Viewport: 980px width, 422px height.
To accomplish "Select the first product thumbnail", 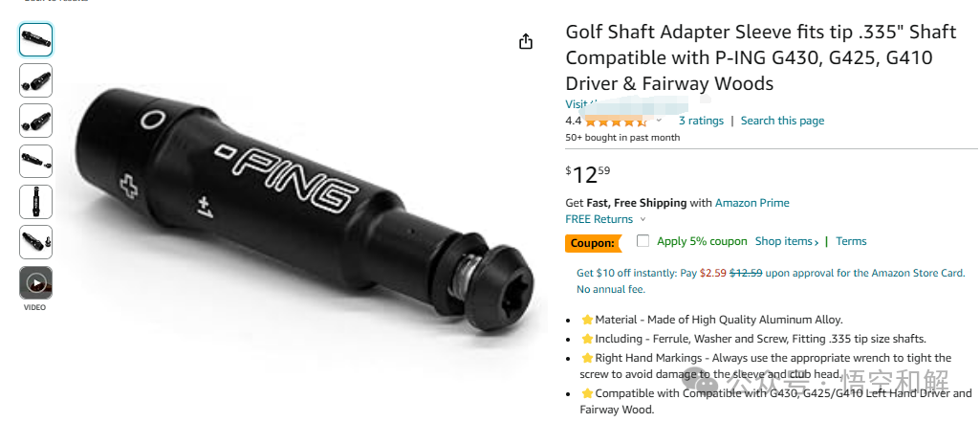I will pos(35,39).
